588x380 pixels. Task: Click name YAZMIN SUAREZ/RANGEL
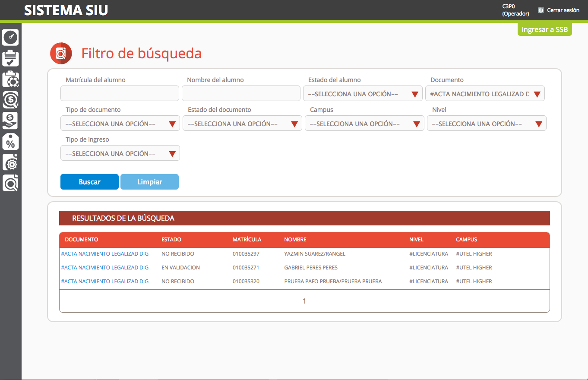tap(315, 253)
